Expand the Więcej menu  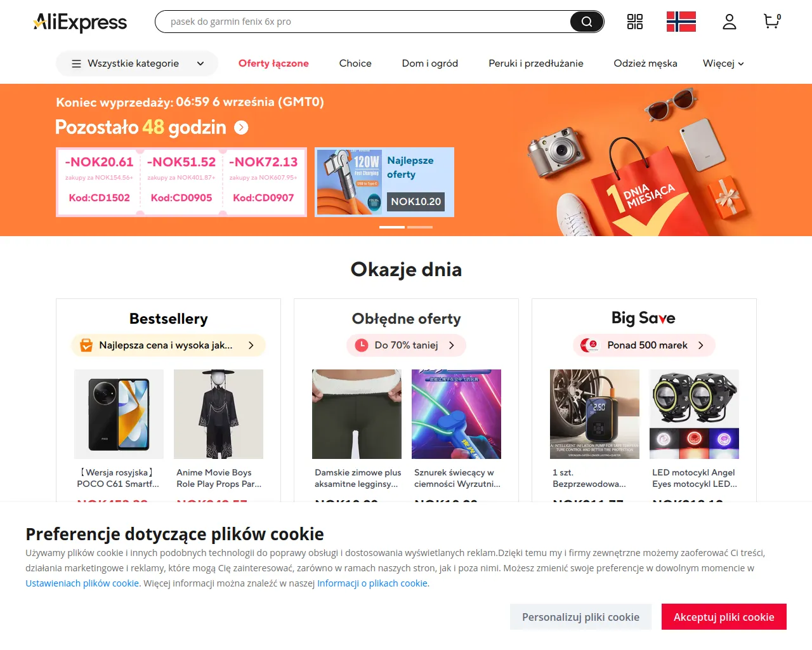723,63
